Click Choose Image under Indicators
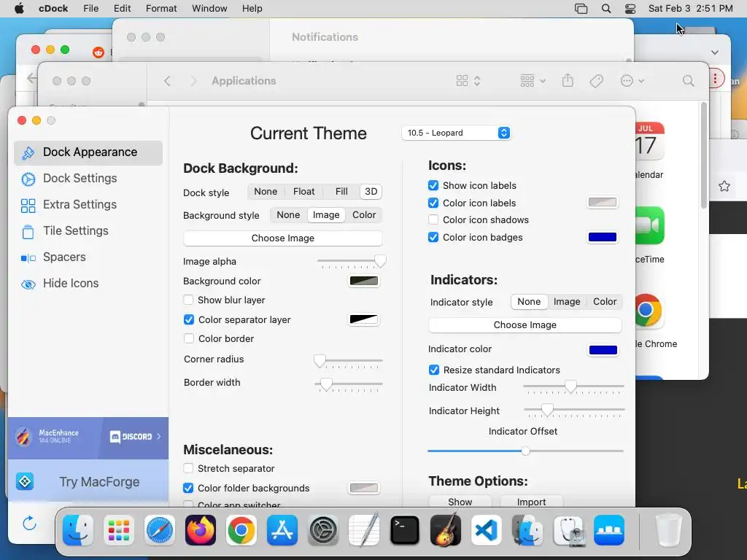 point(525,324)
